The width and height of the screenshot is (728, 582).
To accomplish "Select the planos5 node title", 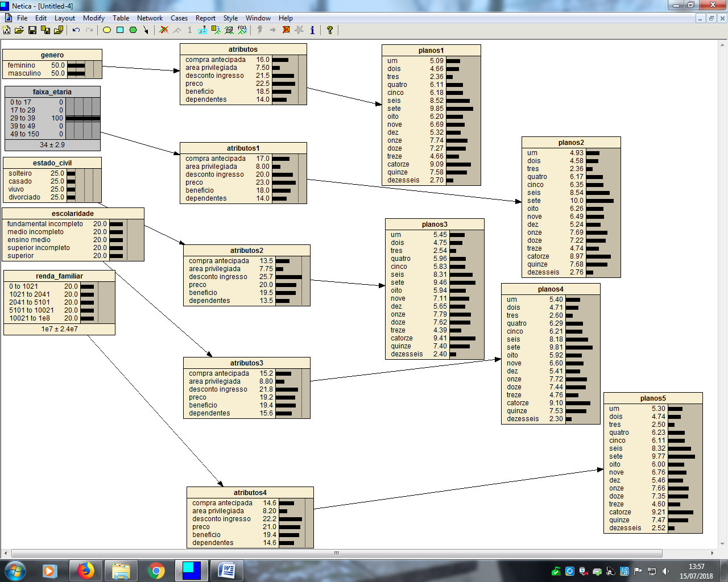I will [652, 398].
